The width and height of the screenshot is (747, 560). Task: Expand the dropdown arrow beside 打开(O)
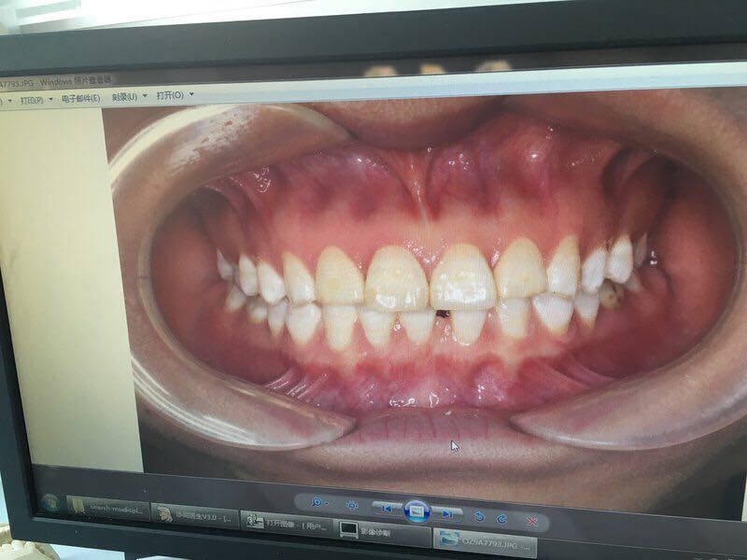click(x=191, y=94)
